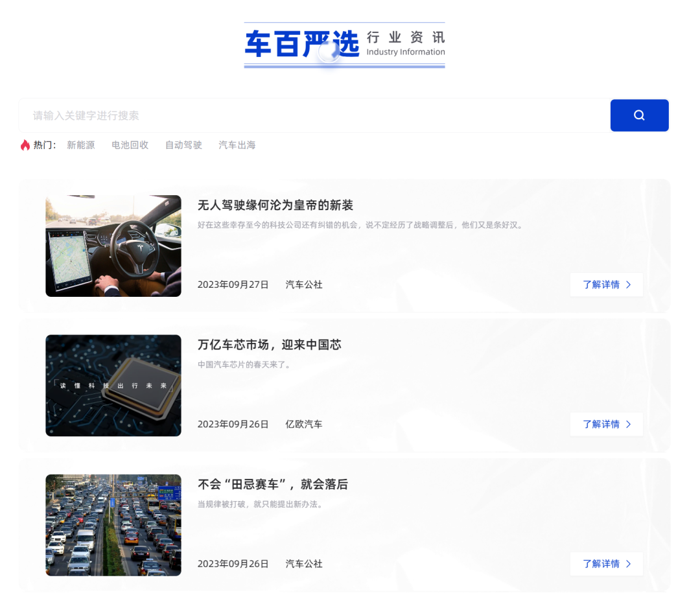
Task: Choose the 自动驾驶 hot keyword
Action: coord(183,145)
